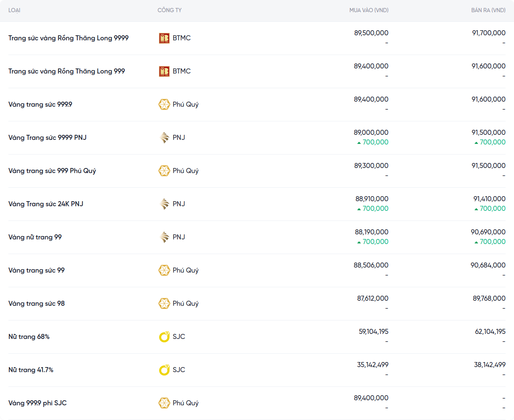Sort by MUA VÀO (VND) column header
The width and height of the screenshot is (514, 420).
(369, 10)
